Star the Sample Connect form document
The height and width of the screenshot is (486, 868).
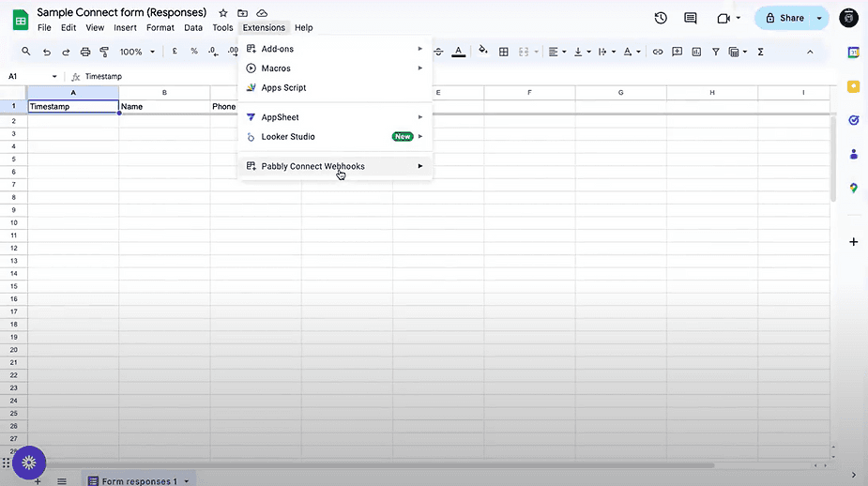click(x=223, y=13)
